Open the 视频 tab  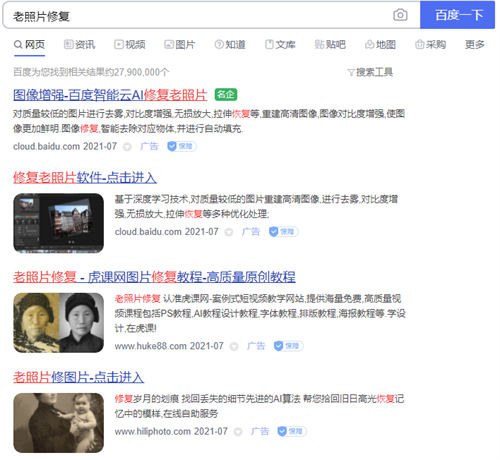[130, 44]
